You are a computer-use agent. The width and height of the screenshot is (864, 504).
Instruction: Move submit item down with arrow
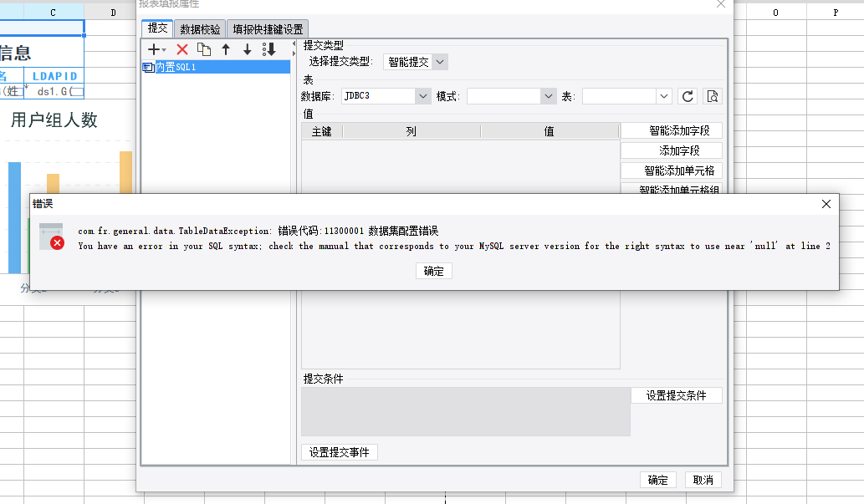pyautogui.click(x=248, y=49)
